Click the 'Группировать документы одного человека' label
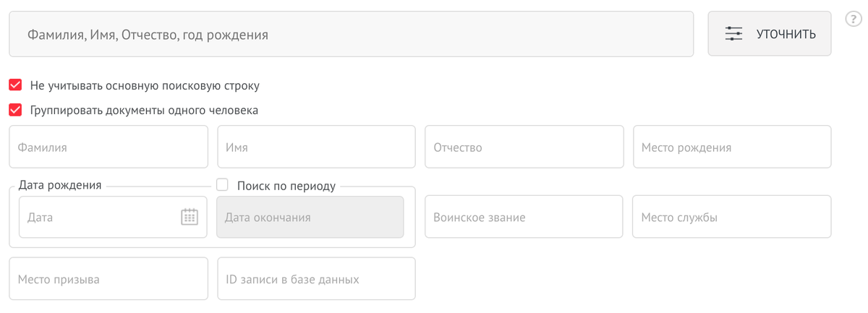868x313 pixels. [x=144, y=111]
